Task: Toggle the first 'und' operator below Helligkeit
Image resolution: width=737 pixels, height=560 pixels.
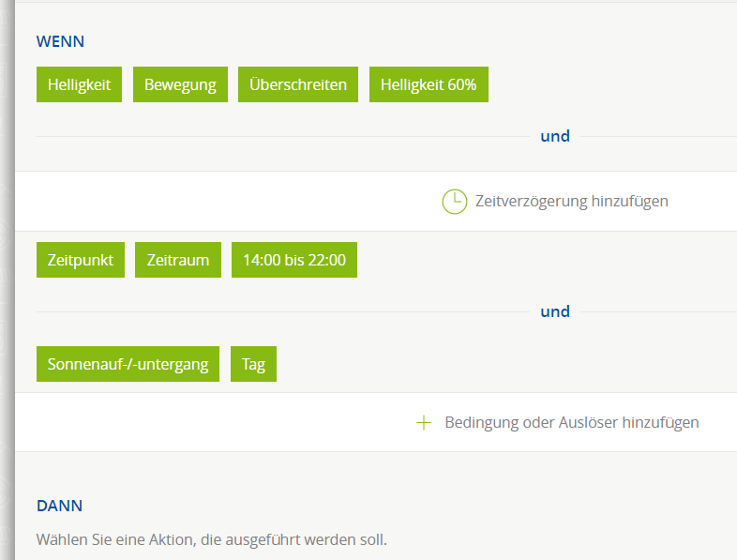Action: [x=555, y=136]
